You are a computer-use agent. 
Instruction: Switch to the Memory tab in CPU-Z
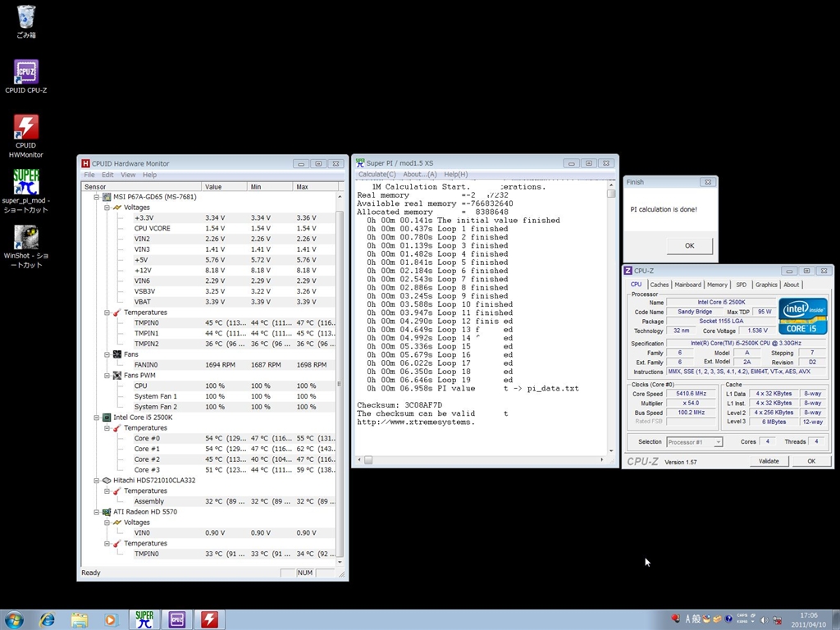click(x=717, y=285)
